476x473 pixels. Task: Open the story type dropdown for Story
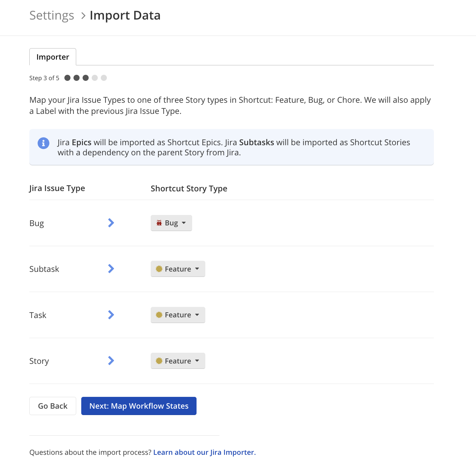click(x=178, y=361)
